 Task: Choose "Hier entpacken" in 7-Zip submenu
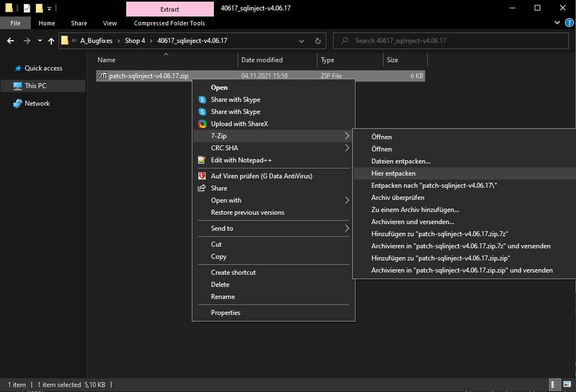pyautogui.click(x=393, y=173)
